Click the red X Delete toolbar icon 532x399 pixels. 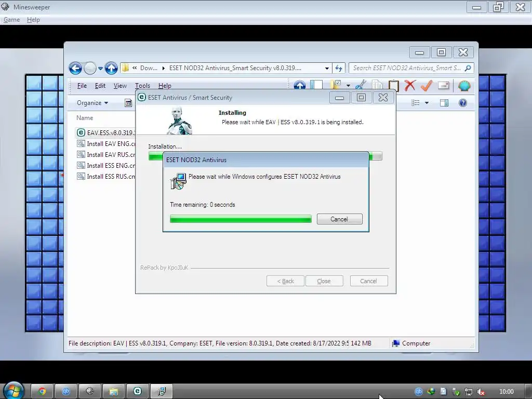(410, 85)
